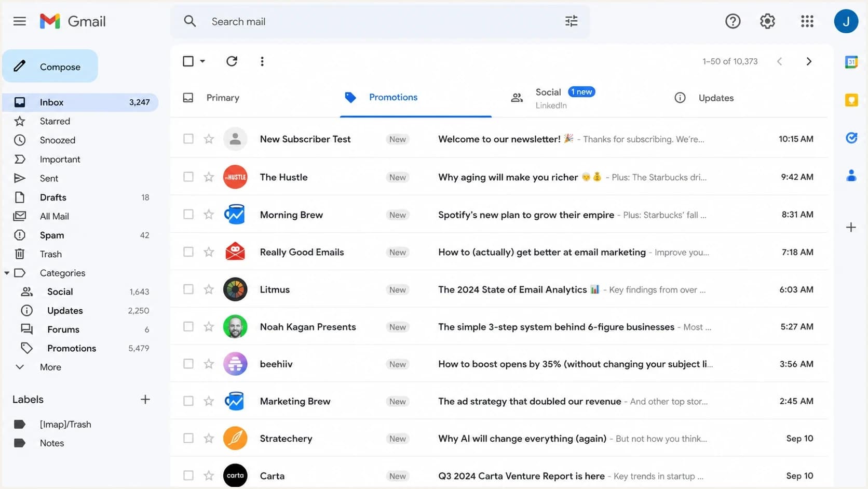Open the main menu hamburger icon
This screenshot has height=489, width=868.
click(x=20, y=21)
